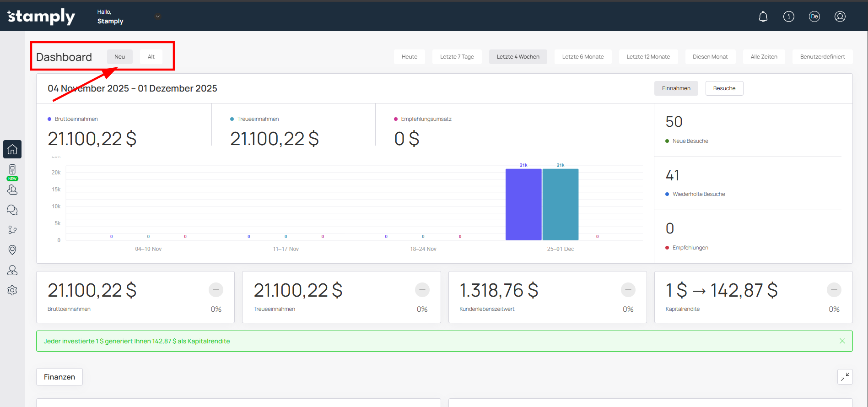Open the info circle icon in header
Image resolution: width=868 pixels, height=407 pixels.
(788, 16)
